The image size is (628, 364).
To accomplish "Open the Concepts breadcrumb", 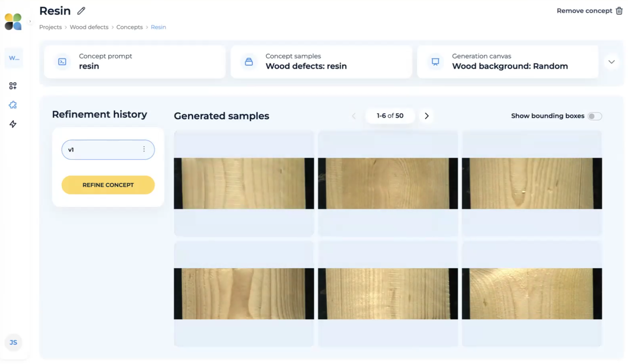I will 130,27.
